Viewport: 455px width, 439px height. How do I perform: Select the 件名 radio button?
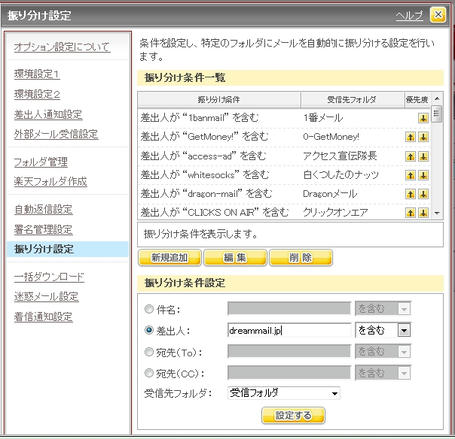[x=149, y=309]
